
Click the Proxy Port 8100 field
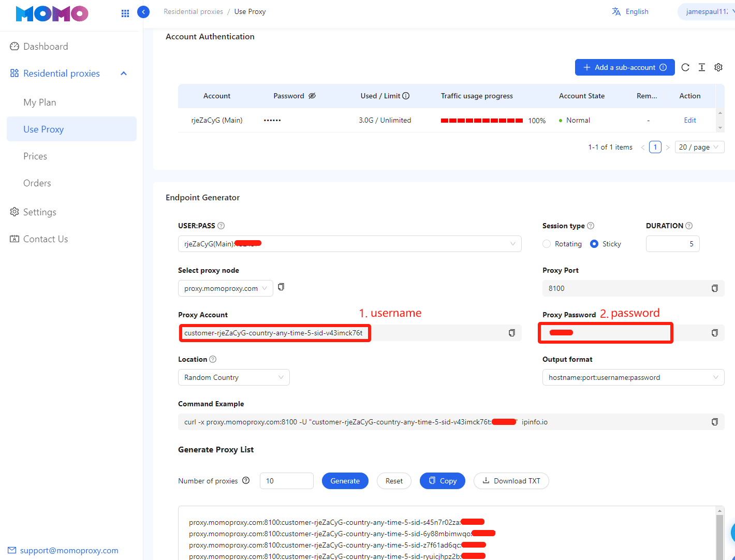click(634, 288)
